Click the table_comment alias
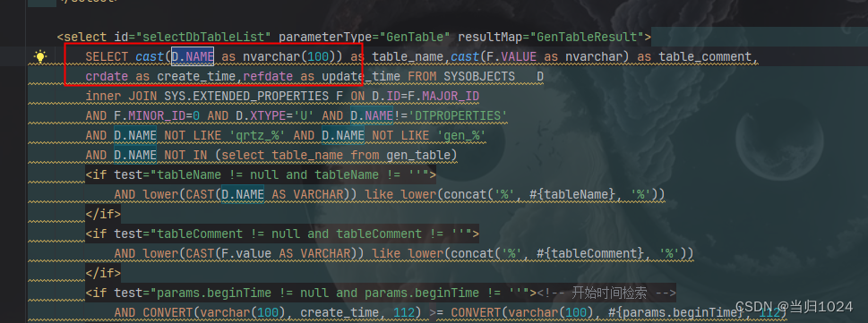868x323 pixels. (705, 56)
